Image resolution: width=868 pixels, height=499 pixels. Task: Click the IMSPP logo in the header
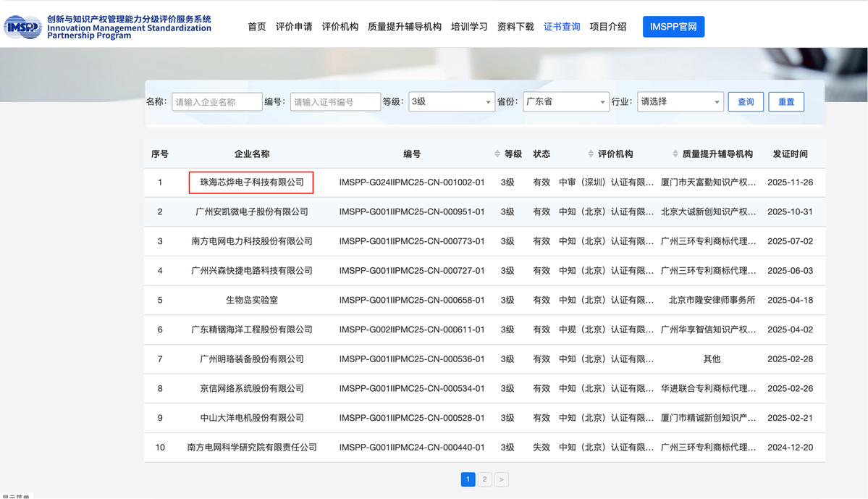click(x=23, y=27)
